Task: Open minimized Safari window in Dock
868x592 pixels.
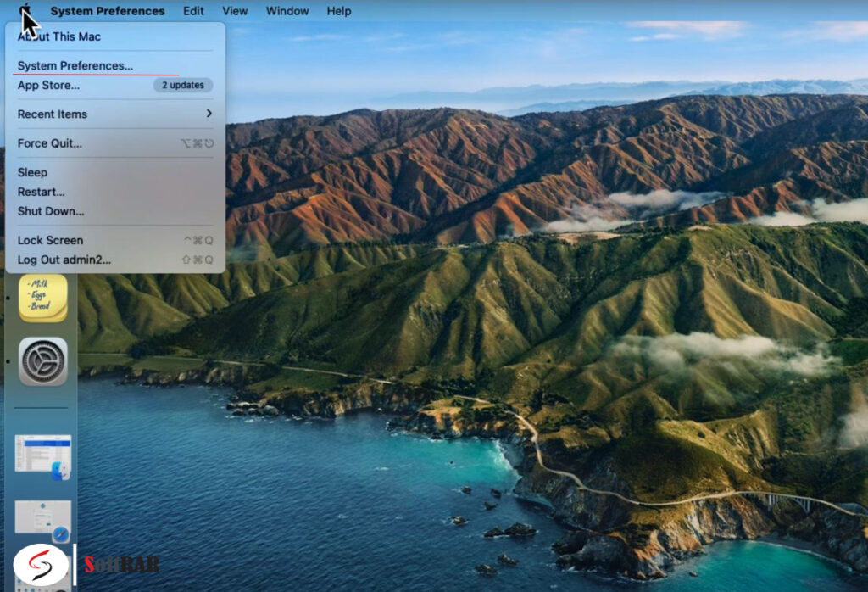Action: point(43,521)
